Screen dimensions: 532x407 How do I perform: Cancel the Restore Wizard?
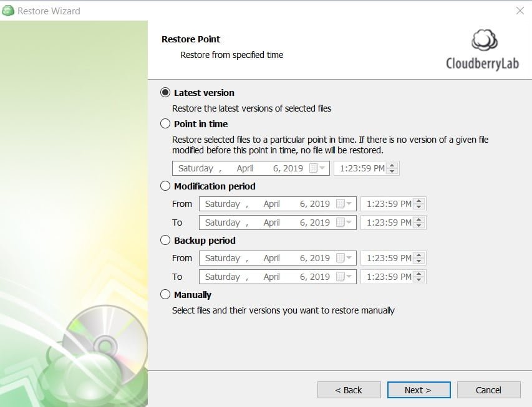point(488,390)
